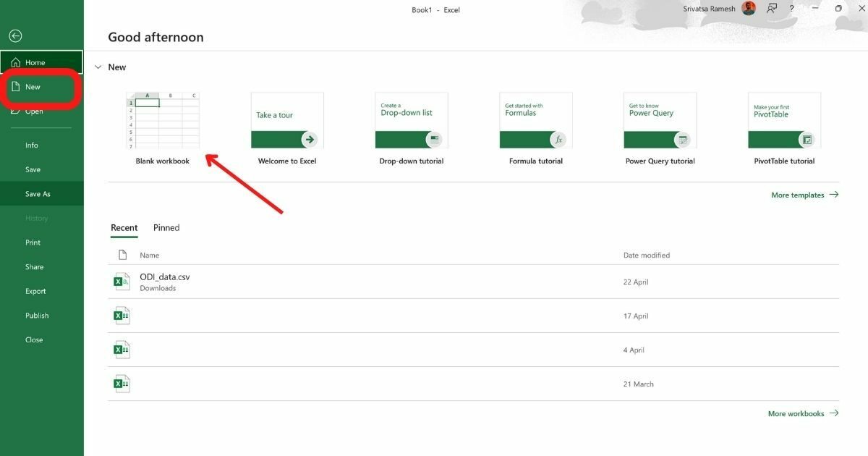Open the Power Query tutorial template
This screenshot has height=456, width=868.
click(x=660, y=120)
